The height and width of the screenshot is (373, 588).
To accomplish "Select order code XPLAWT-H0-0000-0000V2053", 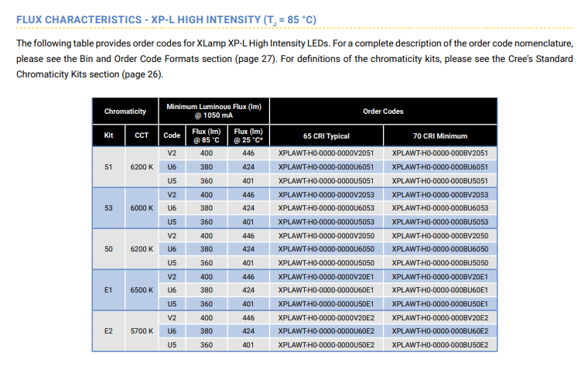I will point(326,195).
